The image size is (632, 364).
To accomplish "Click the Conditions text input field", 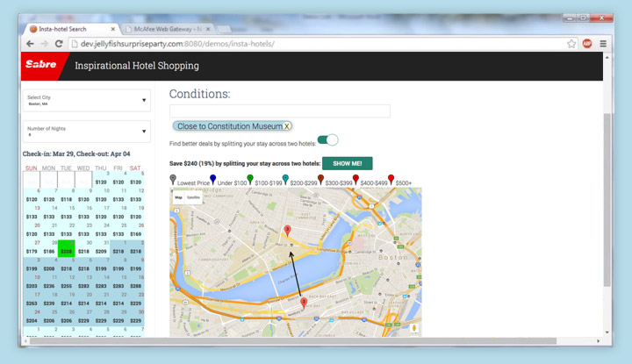I will point(279,111).
